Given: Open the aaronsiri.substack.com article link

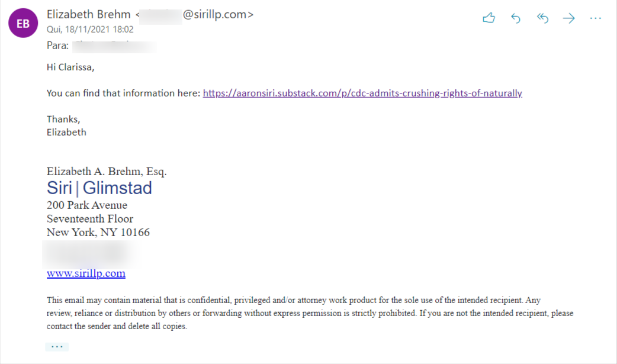Looking at the screenshot, I should (x=362, y=94).
